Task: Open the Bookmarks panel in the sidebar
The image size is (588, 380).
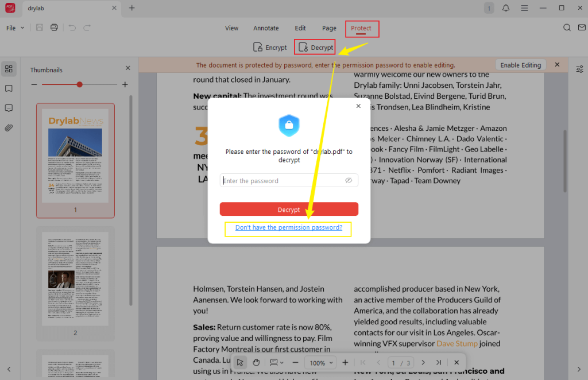Action: (x=9, y=88)
